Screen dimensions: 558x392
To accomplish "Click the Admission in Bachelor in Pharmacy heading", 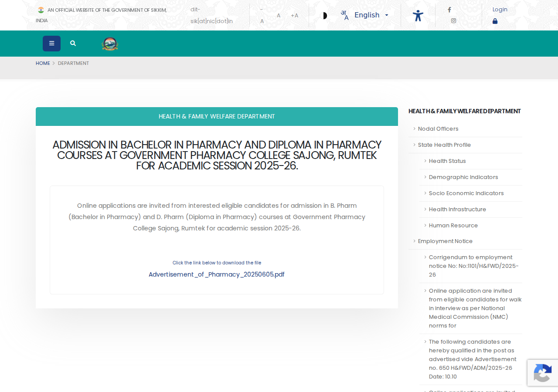I will pos(217,155).
